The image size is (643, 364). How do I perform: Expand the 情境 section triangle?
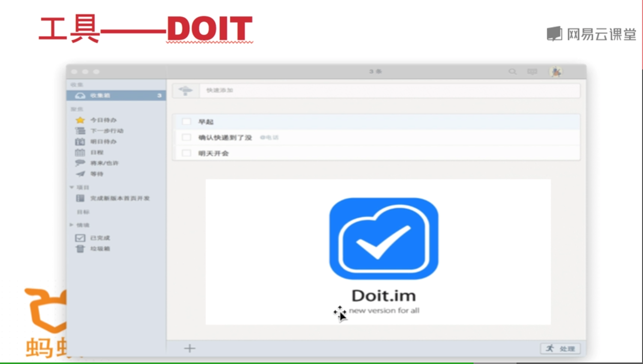71,225
